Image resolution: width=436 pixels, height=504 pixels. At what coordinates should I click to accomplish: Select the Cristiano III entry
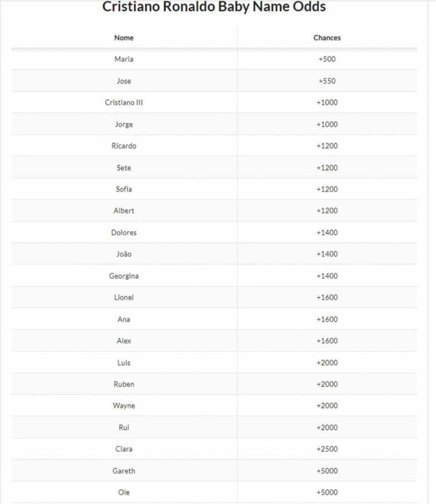pos(124,102)
